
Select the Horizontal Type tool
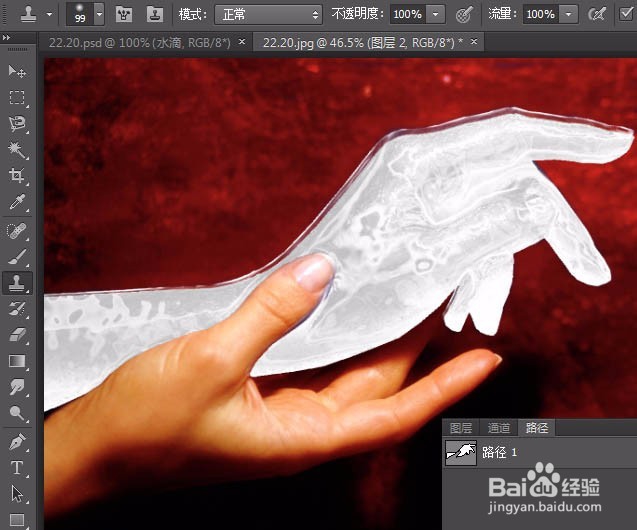coord(17,468)
